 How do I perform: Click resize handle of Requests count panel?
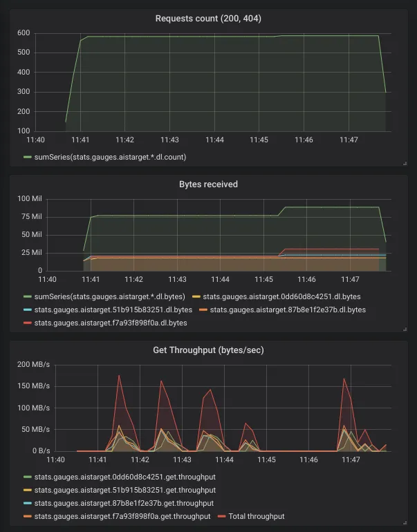pos(405,164)
